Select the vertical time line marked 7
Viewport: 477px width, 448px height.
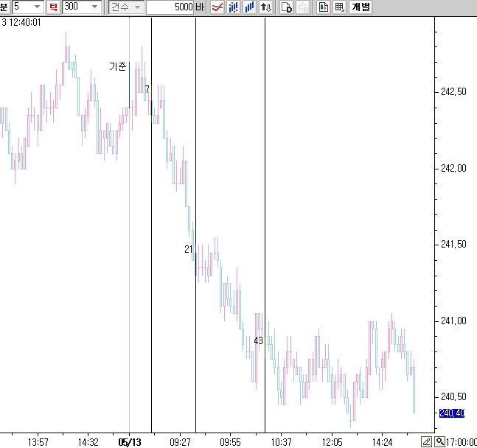click(x=151, y=225)
